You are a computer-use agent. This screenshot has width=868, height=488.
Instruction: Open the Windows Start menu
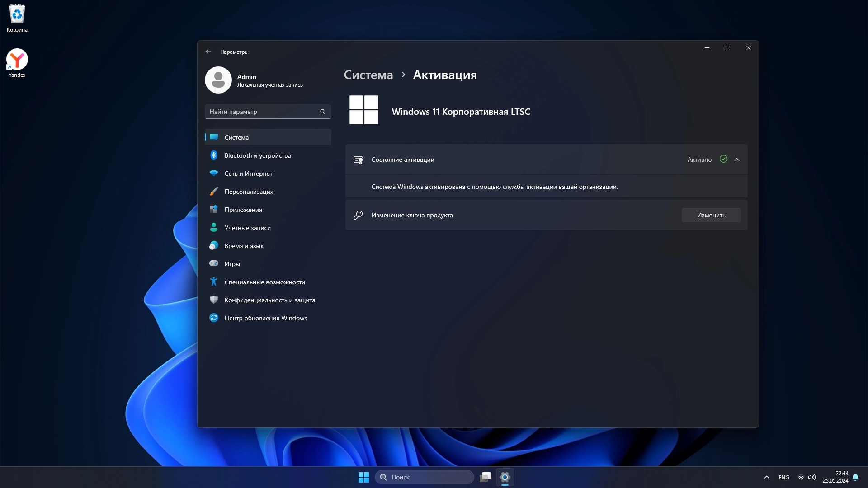pyautogui.click(x=363, y=477)
